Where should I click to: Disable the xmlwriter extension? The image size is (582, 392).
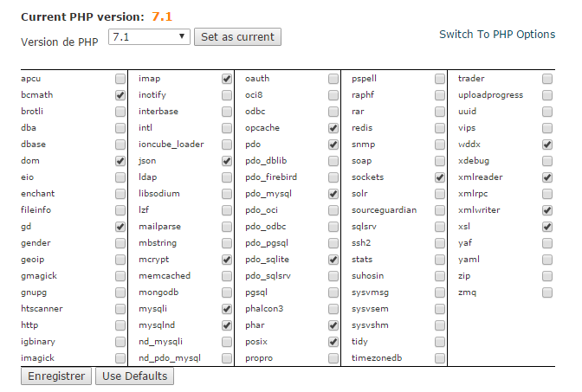tap(547, 210)
